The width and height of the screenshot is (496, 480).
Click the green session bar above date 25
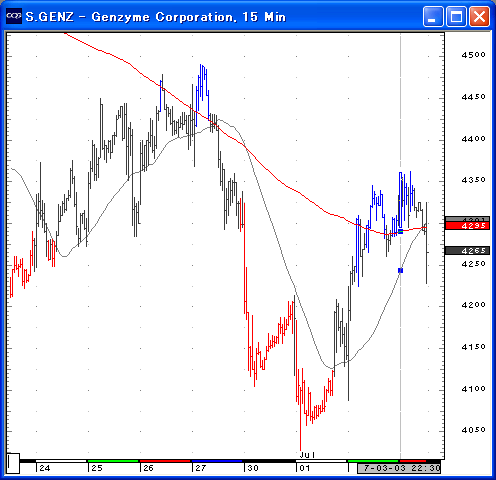click(113, 461)
